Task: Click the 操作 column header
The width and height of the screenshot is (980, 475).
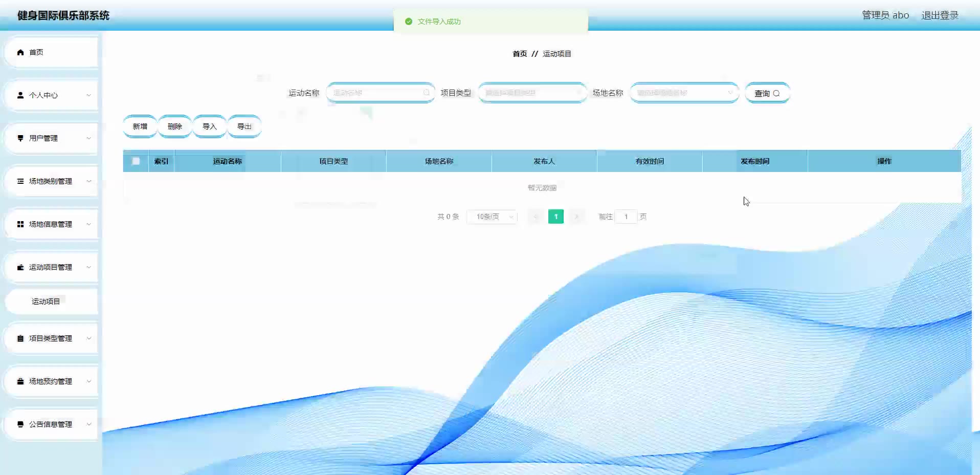Action: point(884,161)
